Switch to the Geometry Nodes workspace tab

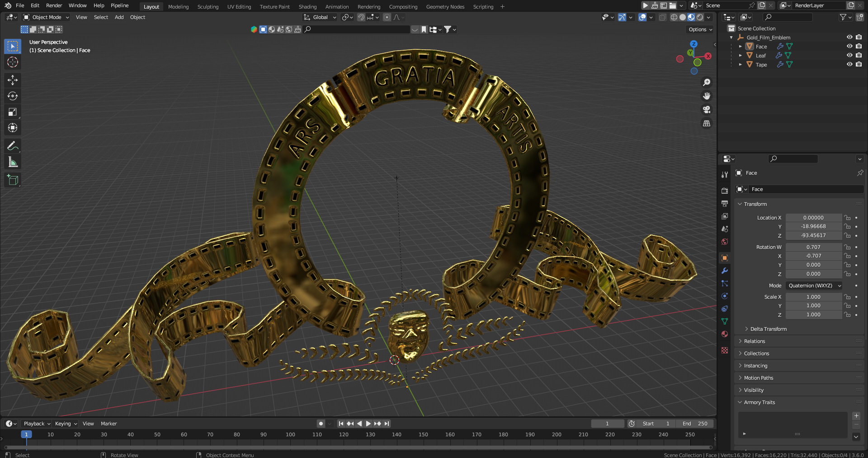click(x=445, y=7)
